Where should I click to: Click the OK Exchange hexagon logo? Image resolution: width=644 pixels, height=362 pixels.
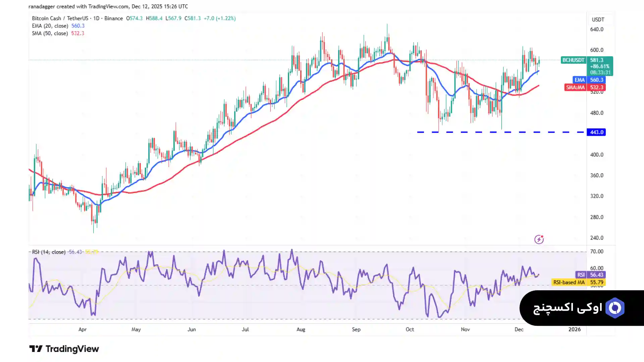(614, 308)
